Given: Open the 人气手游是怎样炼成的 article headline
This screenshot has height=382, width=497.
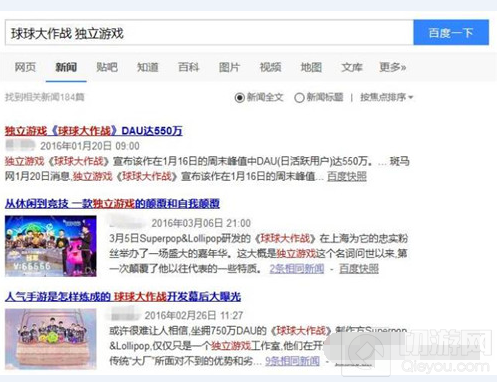Looking at the screenshot, I should tap(123, 296).
